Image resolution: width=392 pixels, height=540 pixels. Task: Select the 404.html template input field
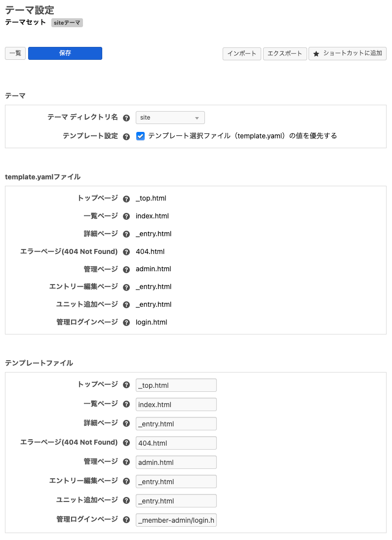(x=176, y=443)
